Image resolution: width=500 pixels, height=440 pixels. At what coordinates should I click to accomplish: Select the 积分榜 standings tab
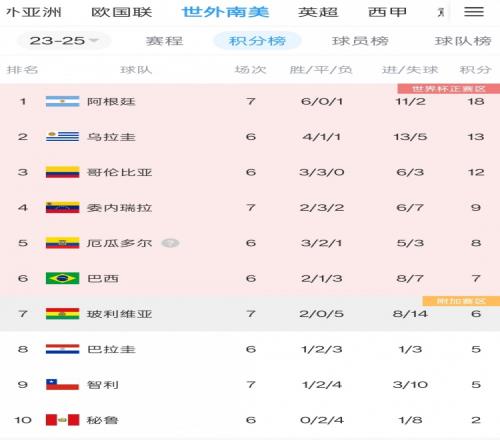click(x=257, y=41)
